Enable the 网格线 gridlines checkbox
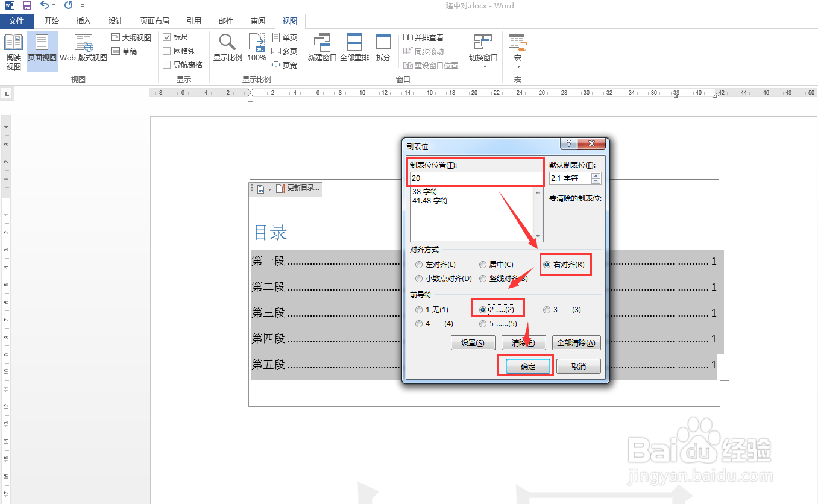 (x=167, y=51)
